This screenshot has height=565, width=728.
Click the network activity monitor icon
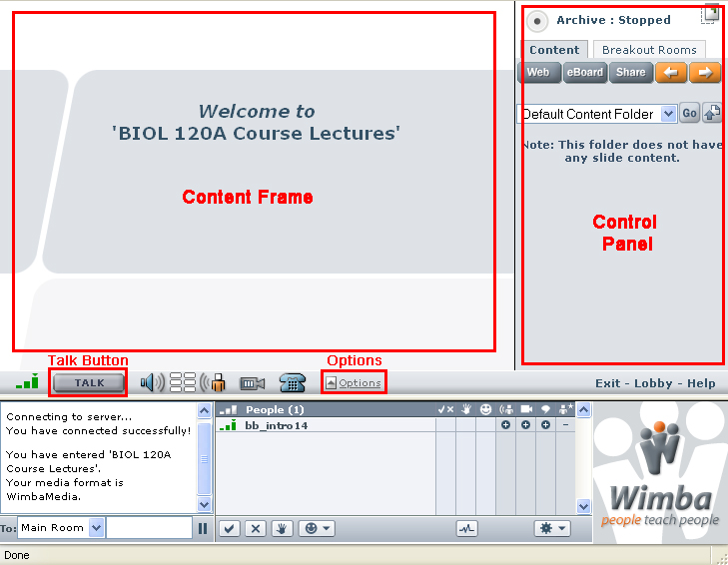466,528
